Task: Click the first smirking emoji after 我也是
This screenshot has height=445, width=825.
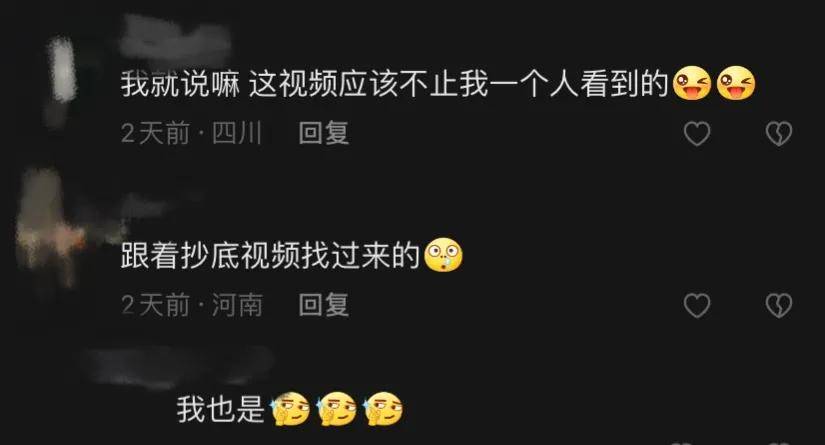Action: point(290,409)
